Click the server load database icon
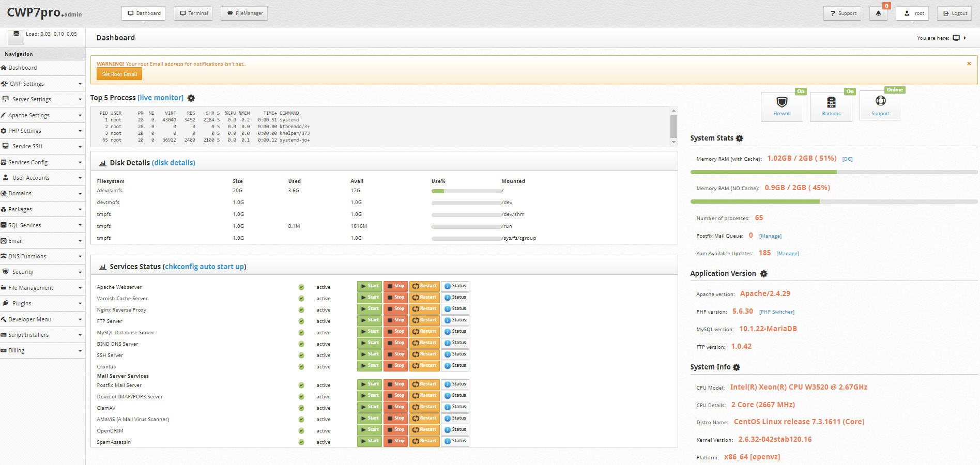The width and height of the screenshot is (980, 465). point(16,35)
